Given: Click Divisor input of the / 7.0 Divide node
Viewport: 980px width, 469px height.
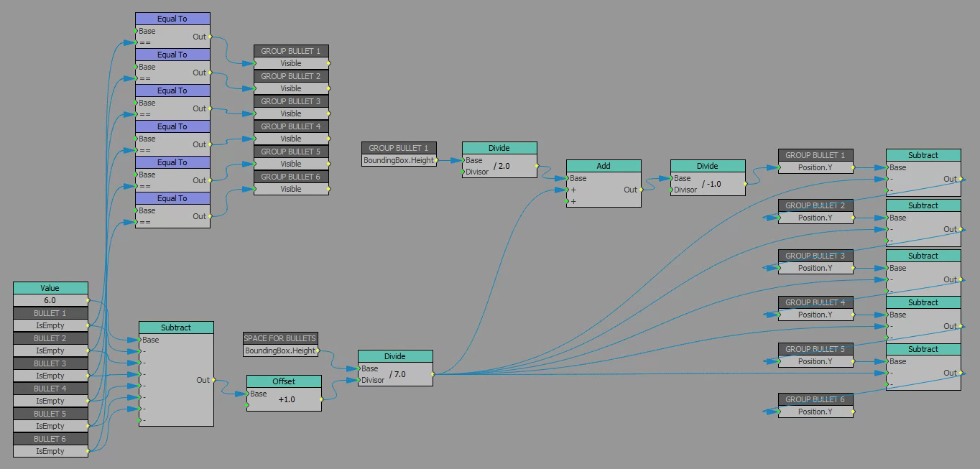Looking at the screenshot, I should pyautogui.click(x=372, y=380).
